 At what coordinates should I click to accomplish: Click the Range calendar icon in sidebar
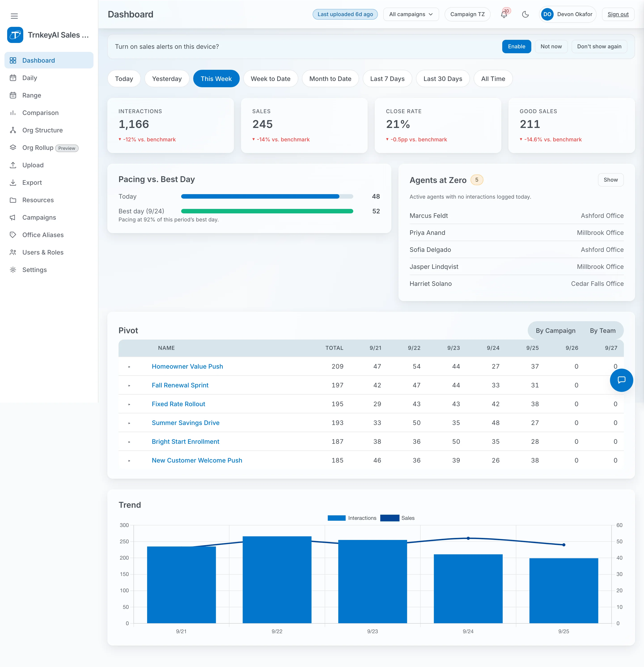[13, 95]
